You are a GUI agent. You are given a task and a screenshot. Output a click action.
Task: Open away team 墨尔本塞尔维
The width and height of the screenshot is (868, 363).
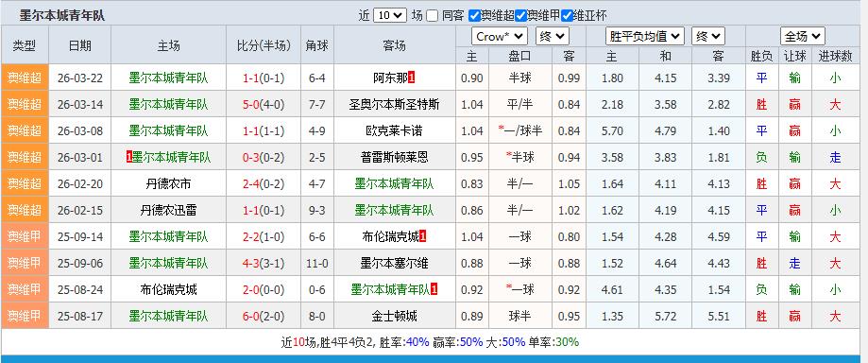coord(394,264)
